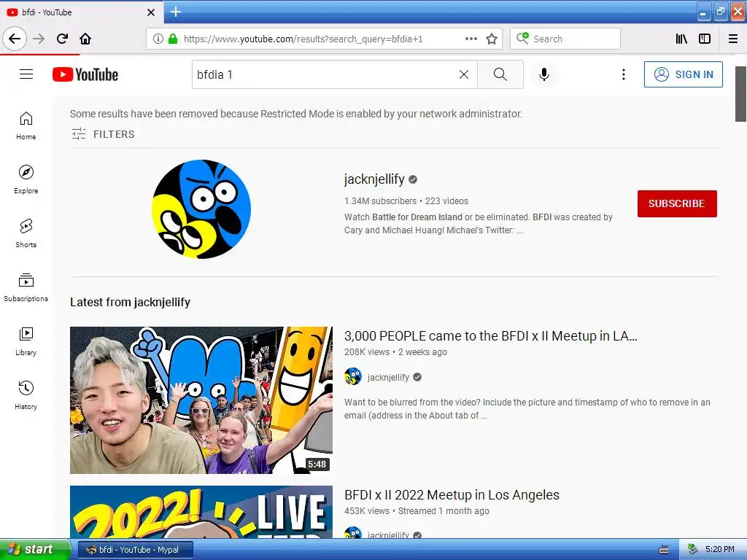
Task: Click the YouTube magnifier search button
Action: [x=500, y=74]
